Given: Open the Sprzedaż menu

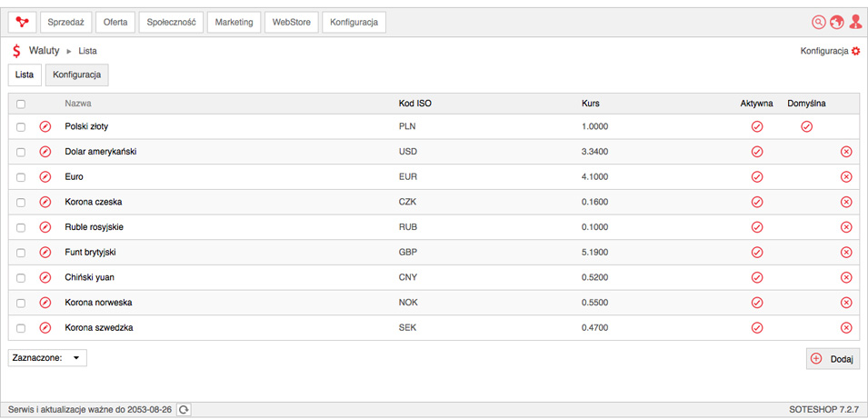Looking at the screenshot, I should 65,22.
